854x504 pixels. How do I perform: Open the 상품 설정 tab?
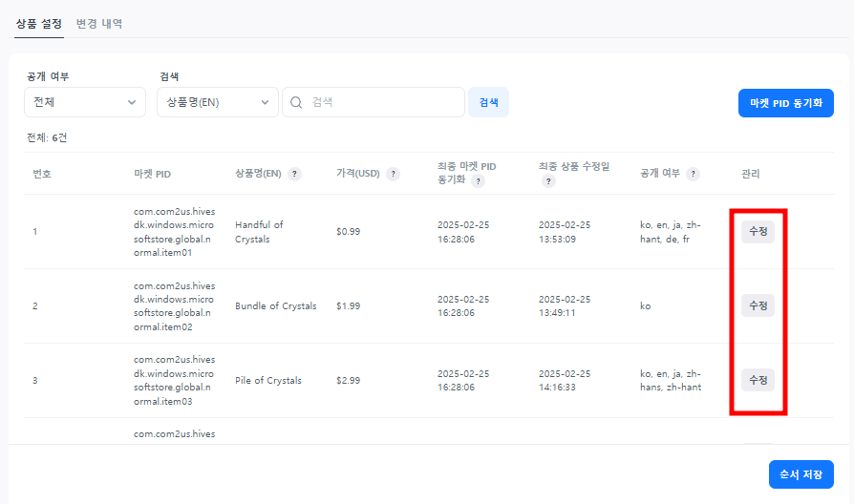click(x=39, y=23)
